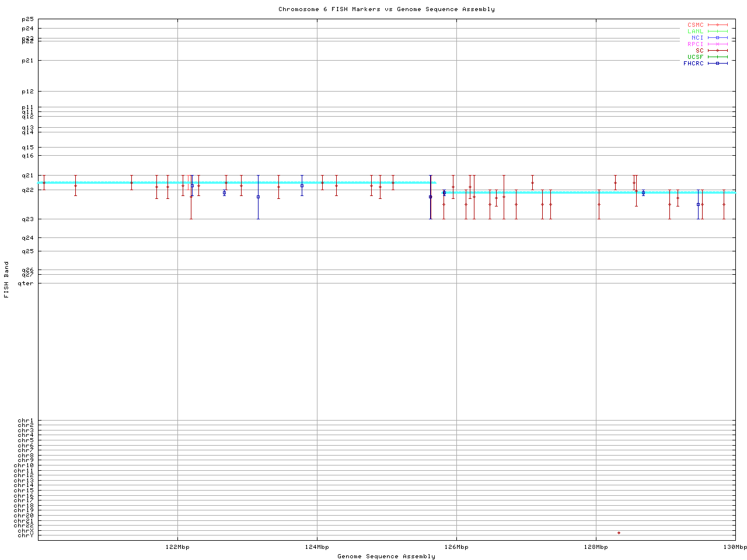Image resolution: width=747 pixels, height=560 pixels.
Task: Click the 126Mbp x-axis tick label
Action: point(456,547)
